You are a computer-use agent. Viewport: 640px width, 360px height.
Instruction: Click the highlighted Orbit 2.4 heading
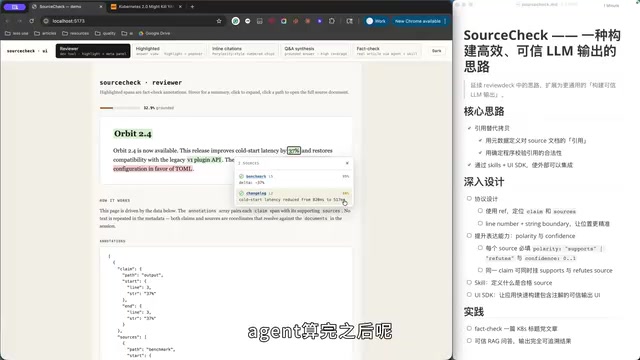[x=133, y=133]
